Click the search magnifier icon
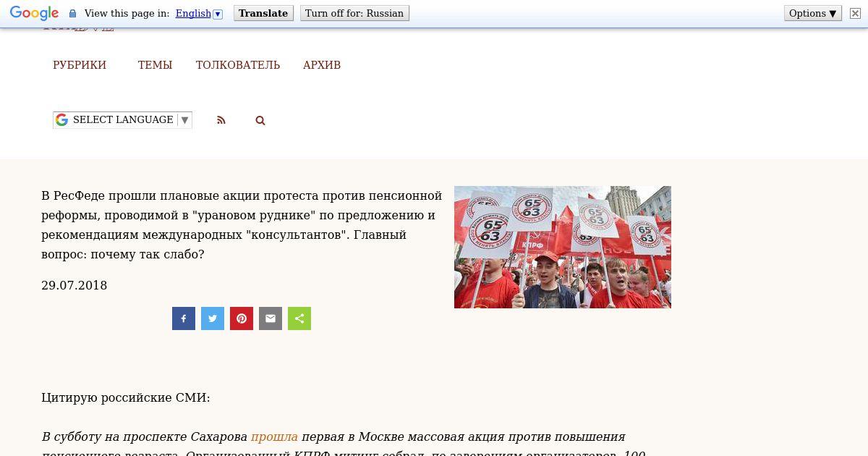Viewport: 868px width, 456px height. [260, 121]
